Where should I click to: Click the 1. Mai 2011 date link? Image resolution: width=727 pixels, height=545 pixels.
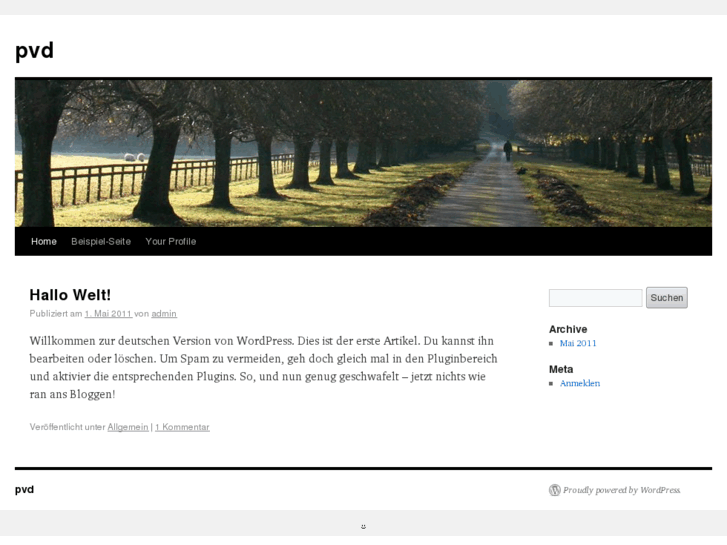pyautogui.click(x=108, y=314)
